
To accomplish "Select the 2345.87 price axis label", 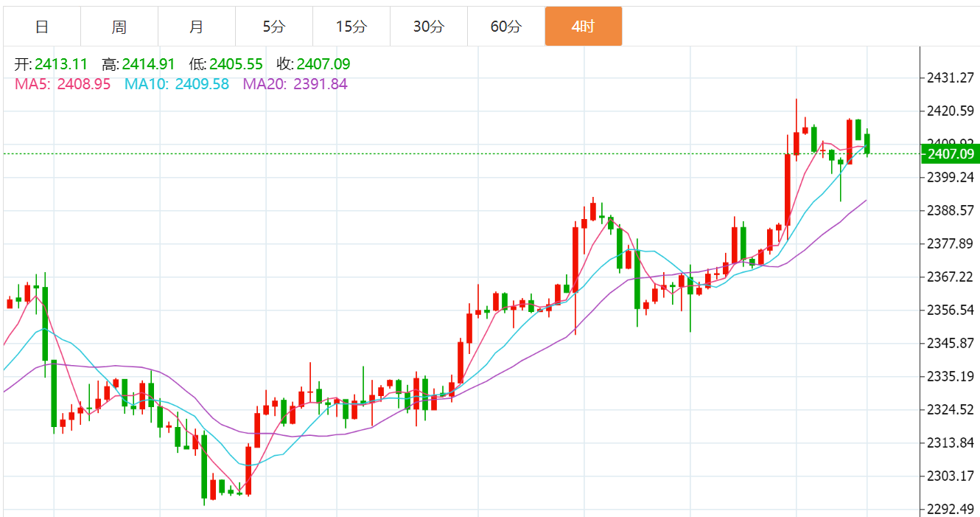I will tap(951, 344).
